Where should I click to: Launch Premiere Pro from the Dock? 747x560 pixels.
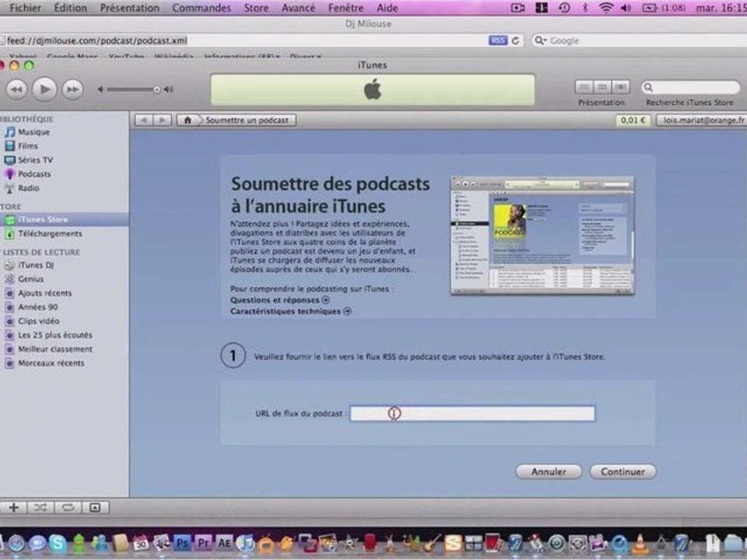pos(203,543)
